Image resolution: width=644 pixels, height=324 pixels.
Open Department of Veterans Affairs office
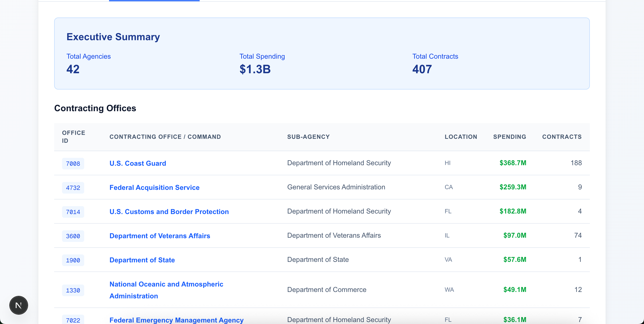(x=160, y=236)
